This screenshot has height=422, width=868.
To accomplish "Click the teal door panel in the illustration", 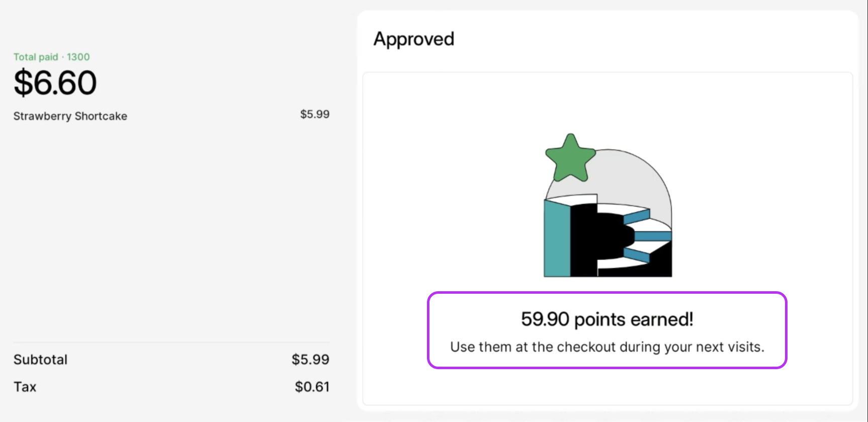I will 557,238.
